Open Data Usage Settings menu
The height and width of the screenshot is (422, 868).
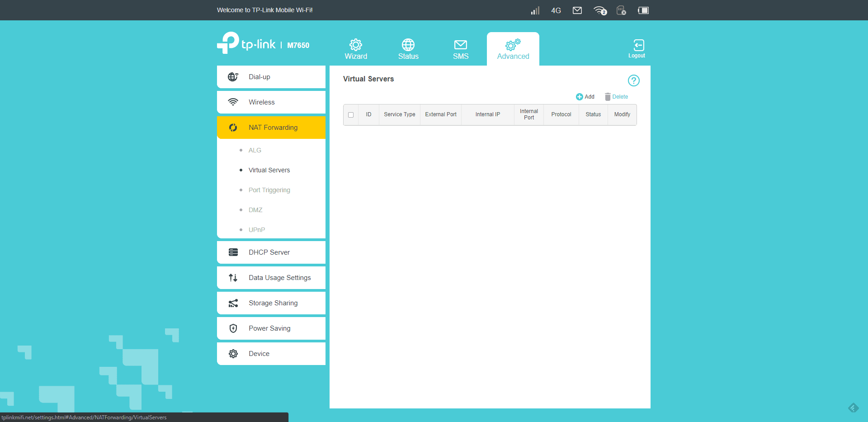tap(271, 278)
